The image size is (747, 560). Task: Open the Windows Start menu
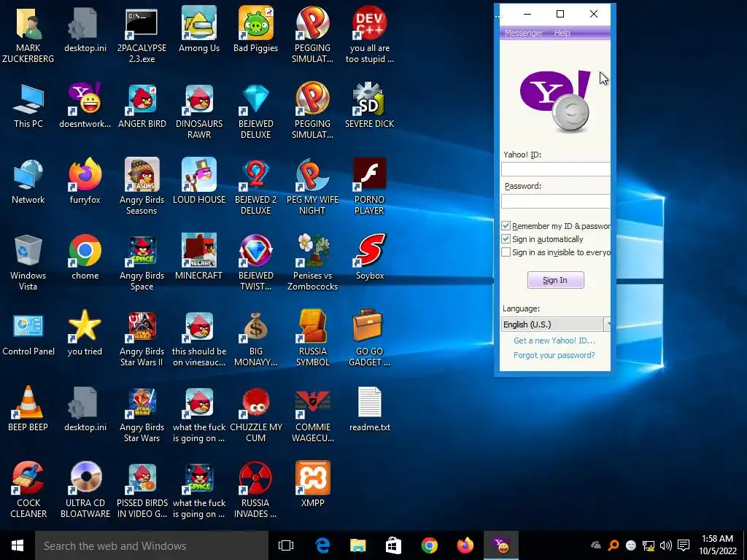tap(18, 545)
